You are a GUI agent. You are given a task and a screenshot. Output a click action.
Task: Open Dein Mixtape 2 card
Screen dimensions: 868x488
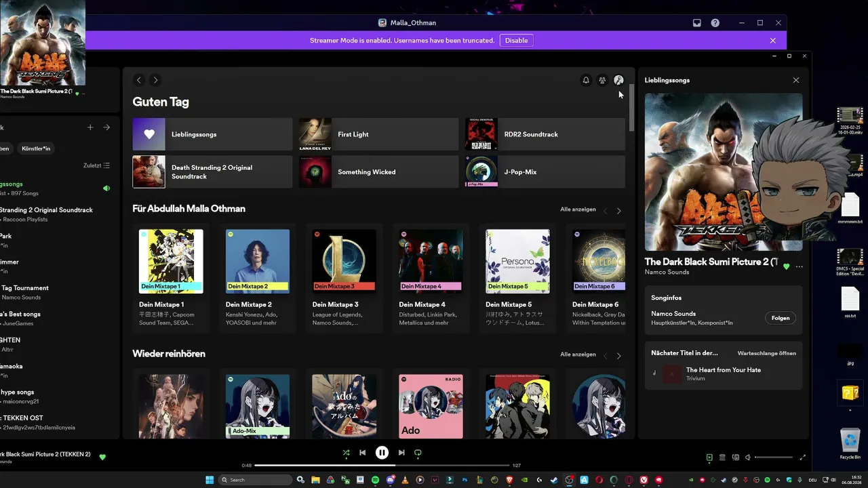pyautogui.click(x=258, y=279)
